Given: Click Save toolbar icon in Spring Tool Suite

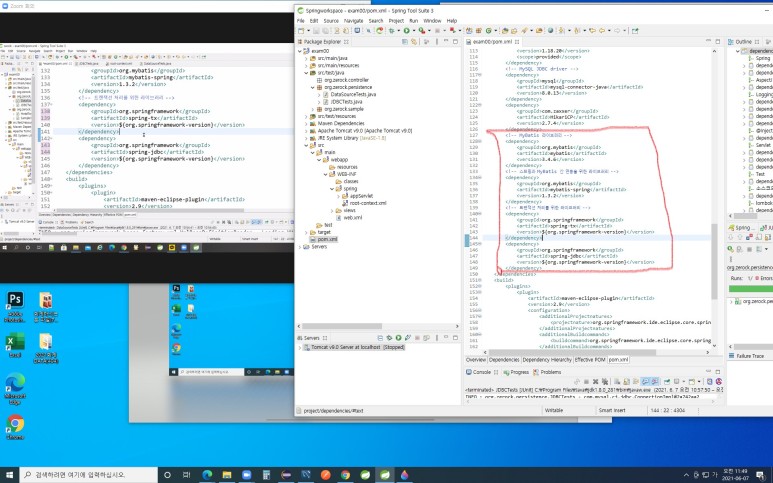Looking at the screenshot, I should pyautogui.click(x=316, y=31).
